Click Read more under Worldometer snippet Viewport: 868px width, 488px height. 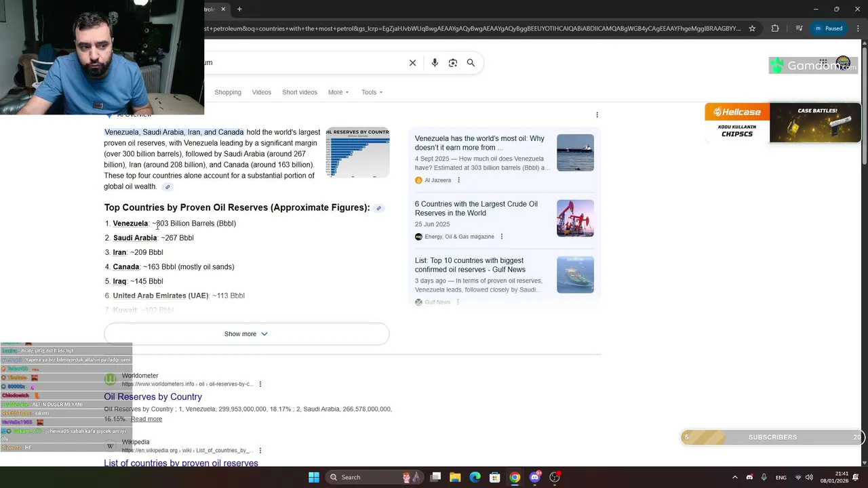[x=146, y=419]
